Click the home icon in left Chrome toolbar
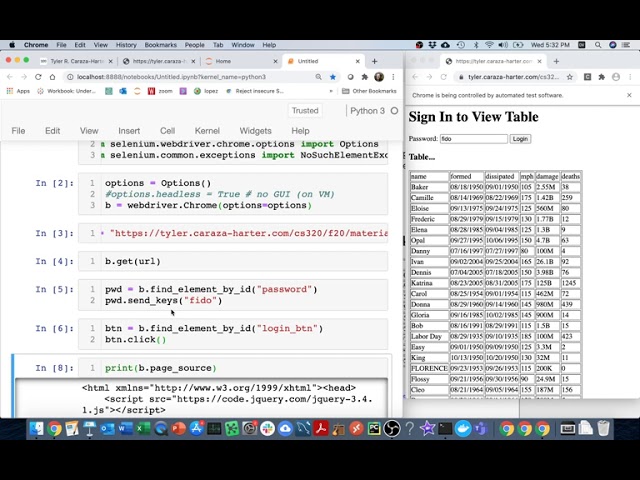Viewport: 640px width, 480px height. (52, 77)
